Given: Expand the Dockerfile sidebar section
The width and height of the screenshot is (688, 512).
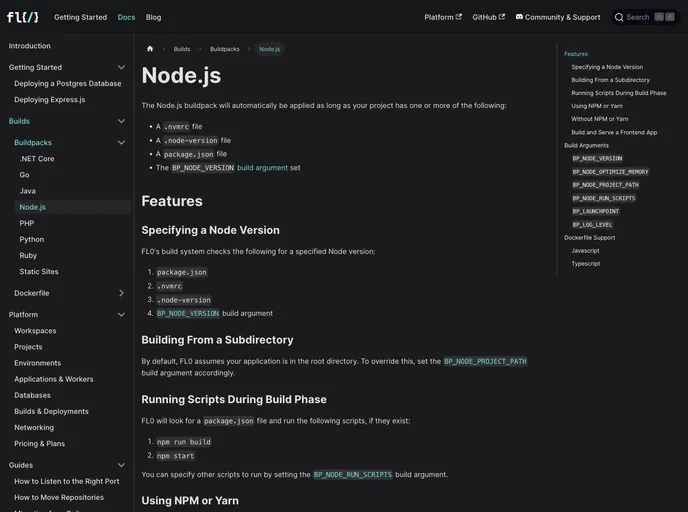Looking at the screenshot, I should point(121,293).
